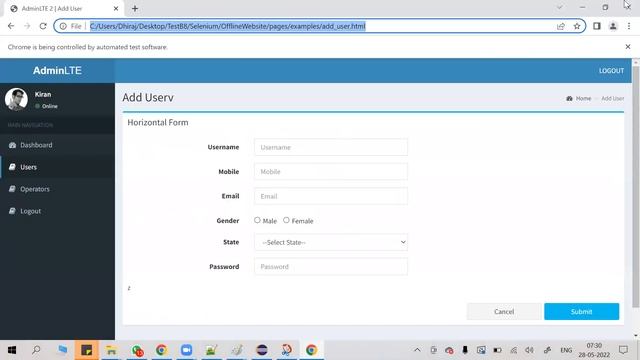This screenshot has height=360, width=640.
Task: Open the Windows notification center
Action: pos(623,350)
